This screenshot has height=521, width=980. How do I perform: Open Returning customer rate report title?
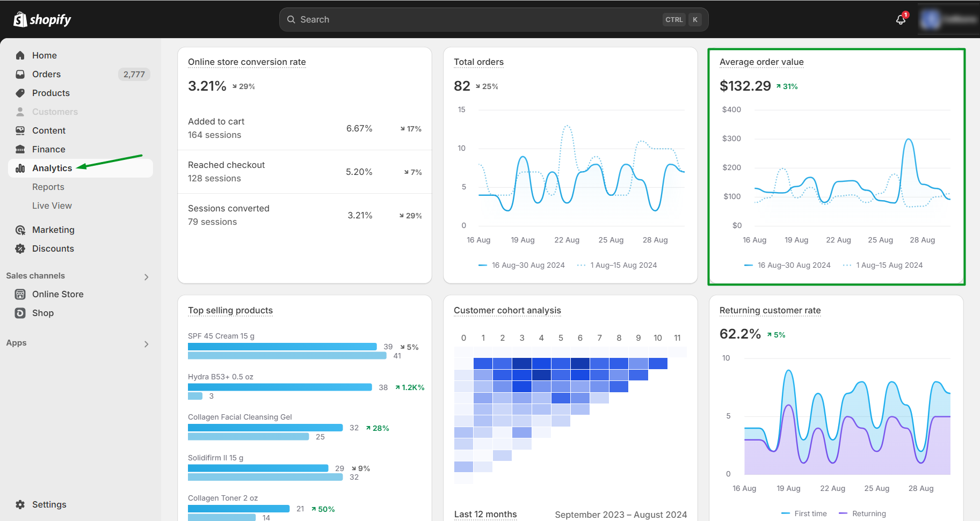770,310
